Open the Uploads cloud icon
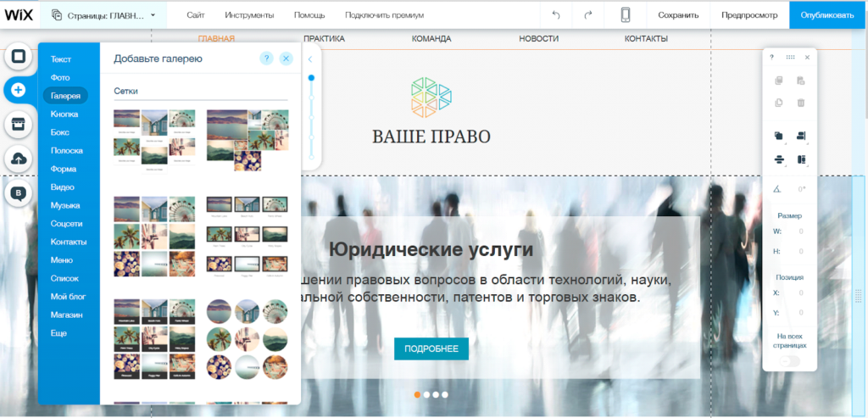Screen dimensions: 868x418 (18, 159)
